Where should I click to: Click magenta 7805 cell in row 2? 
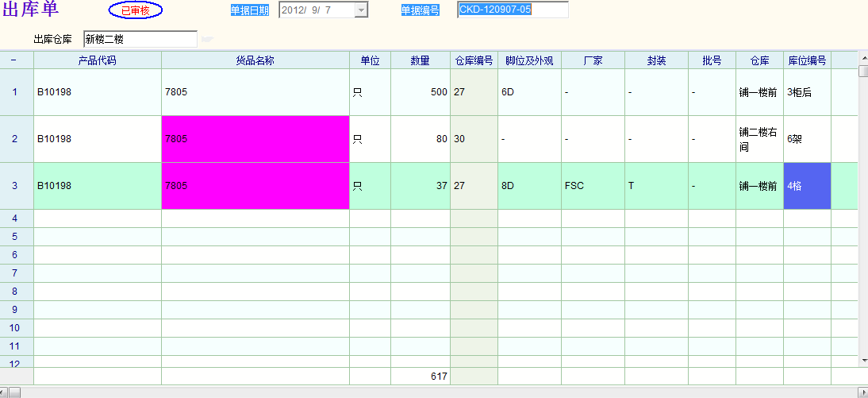255,139
